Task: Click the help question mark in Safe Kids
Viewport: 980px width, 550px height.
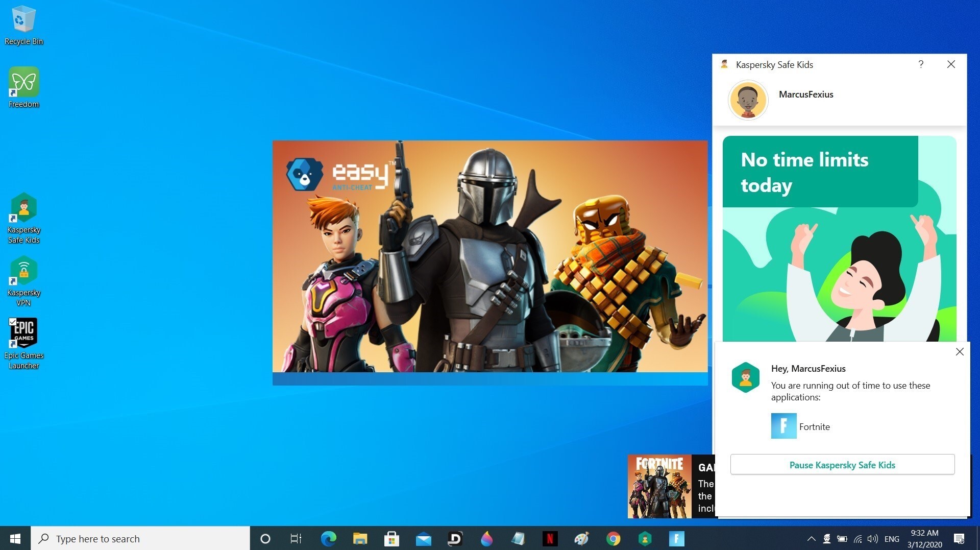Action: click(921, 64)
